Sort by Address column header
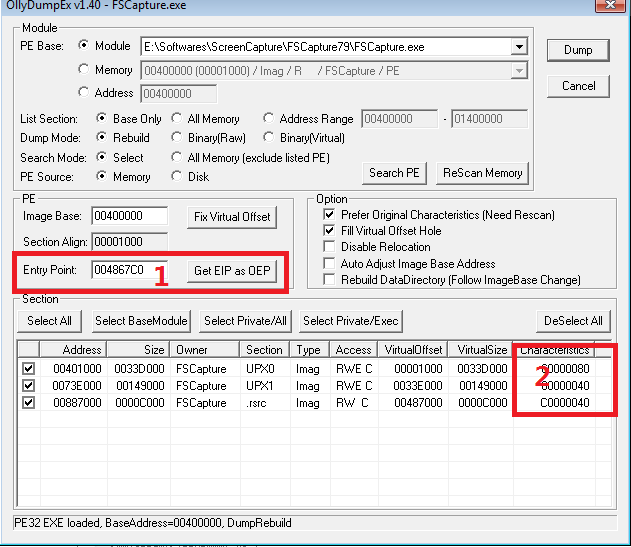Screen dimensions: 631x547 point(73,349)
